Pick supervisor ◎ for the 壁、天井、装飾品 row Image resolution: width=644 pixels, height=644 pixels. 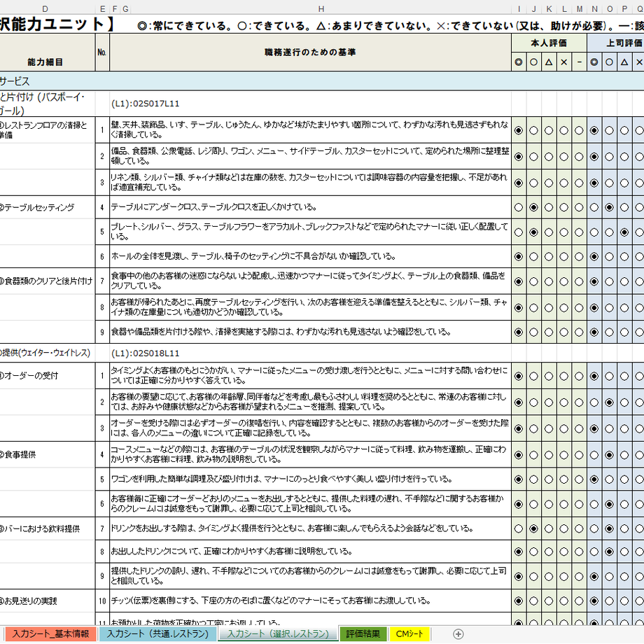(x=594, y=131)
